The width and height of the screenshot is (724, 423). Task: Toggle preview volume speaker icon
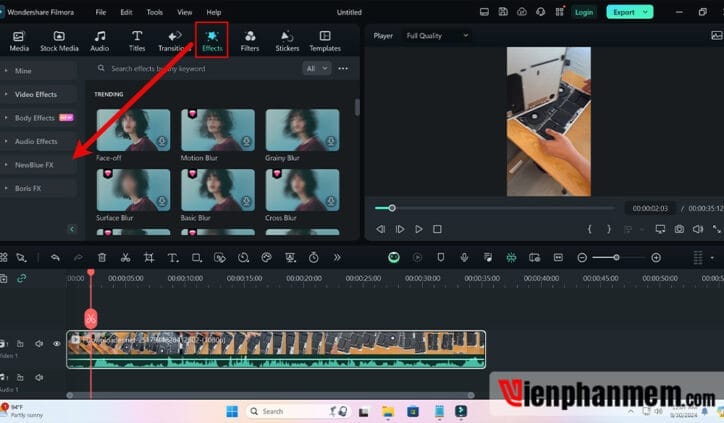[x=698, y=229]
